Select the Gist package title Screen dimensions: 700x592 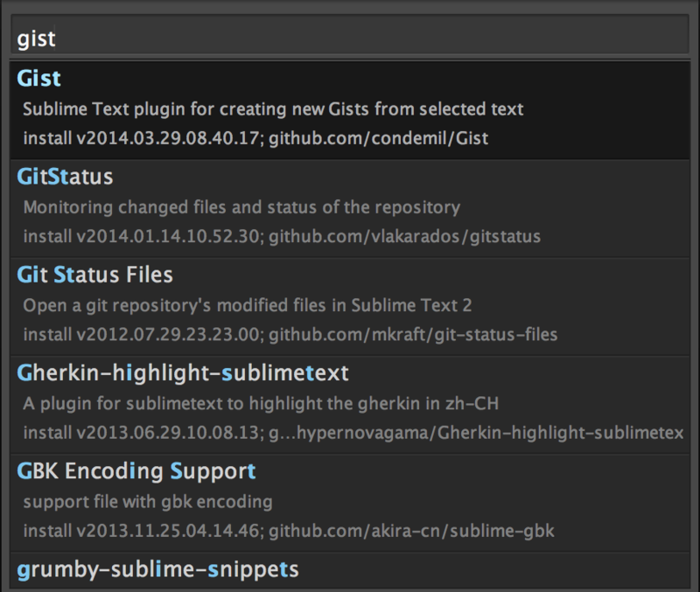coord(38,79)
